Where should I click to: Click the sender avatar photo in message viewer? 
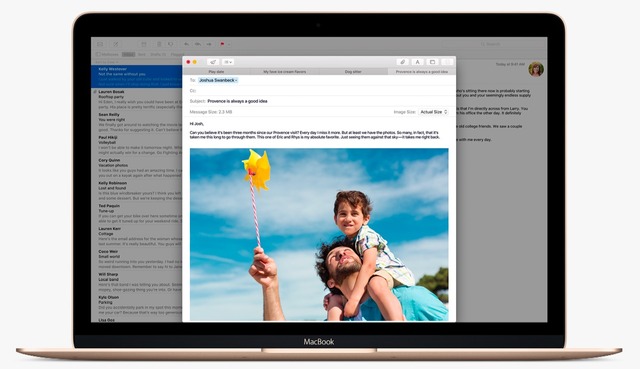pos(536,69)
